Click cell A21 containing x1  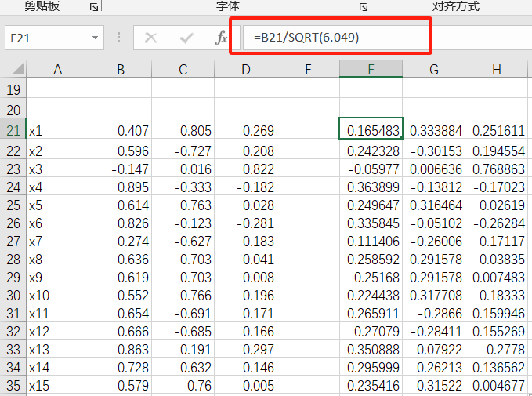click(x=57, y=131)
